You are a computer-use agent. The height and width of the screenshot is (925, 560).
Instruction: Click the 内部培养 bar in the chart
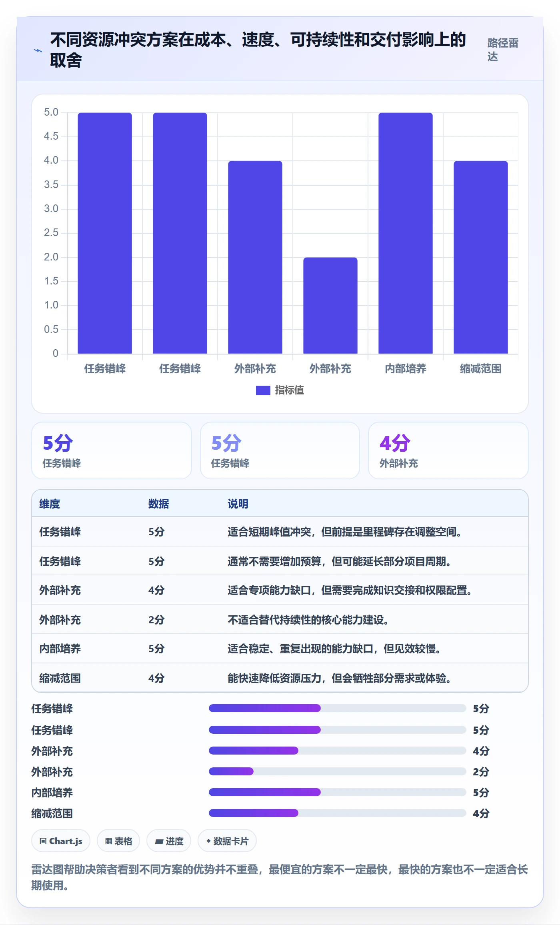(406, 233)
